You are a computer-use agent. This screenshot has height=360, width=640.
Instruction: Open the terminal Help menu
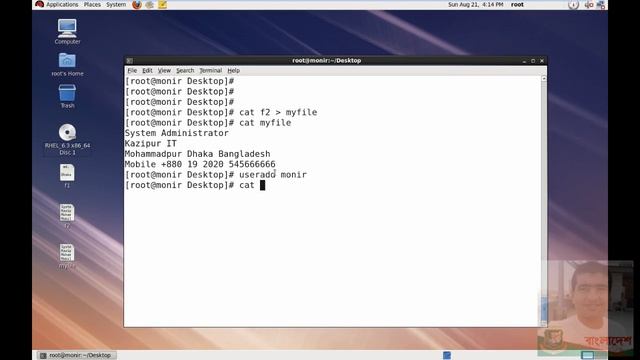[x=233, y=71]
